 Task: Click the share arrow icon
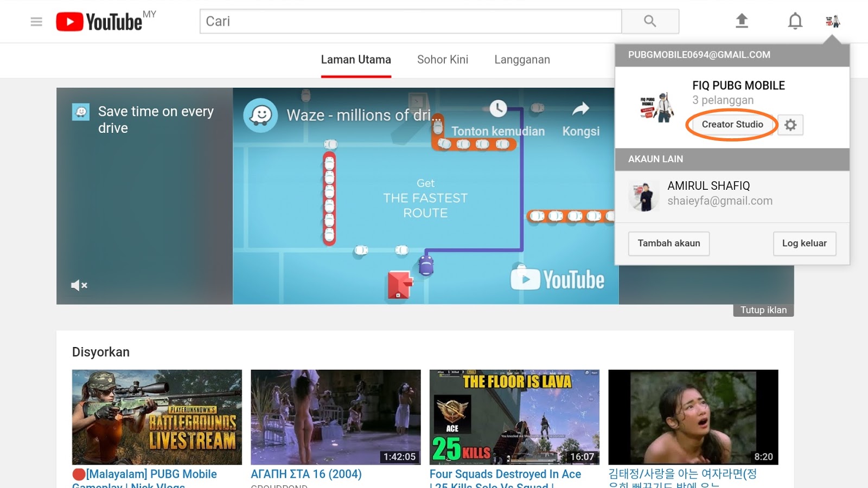click(x=580, y=109)
